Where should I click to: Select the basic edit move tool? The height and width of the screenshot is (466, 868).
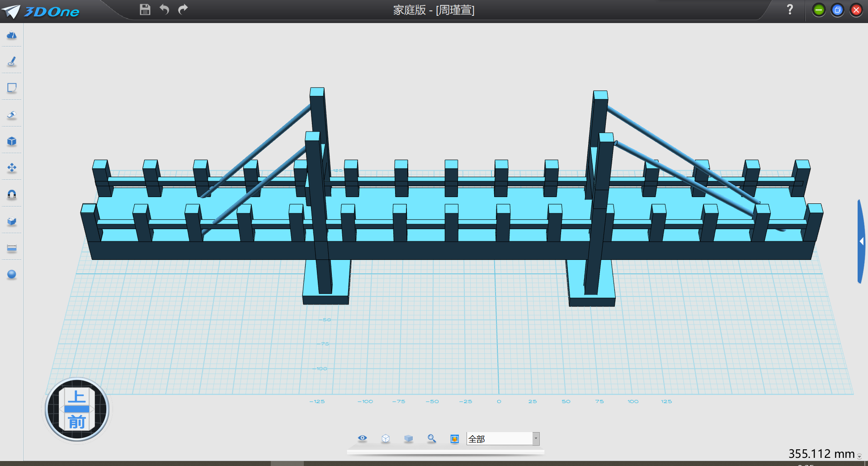pos(12,168)
